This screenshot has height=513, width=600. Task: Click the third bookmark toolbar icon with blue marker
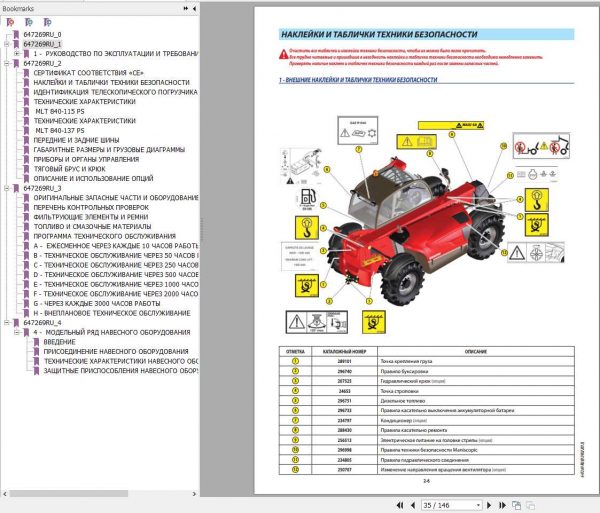point(47,23)
